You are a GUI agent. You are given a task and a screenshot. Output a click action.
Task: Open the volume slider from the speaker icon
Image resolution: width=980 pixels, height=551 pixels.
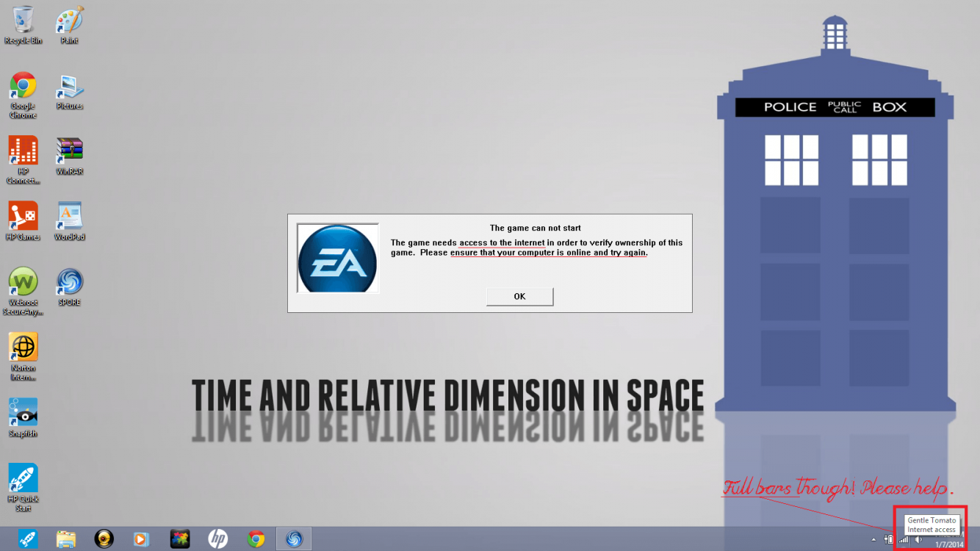pos(918,539)
